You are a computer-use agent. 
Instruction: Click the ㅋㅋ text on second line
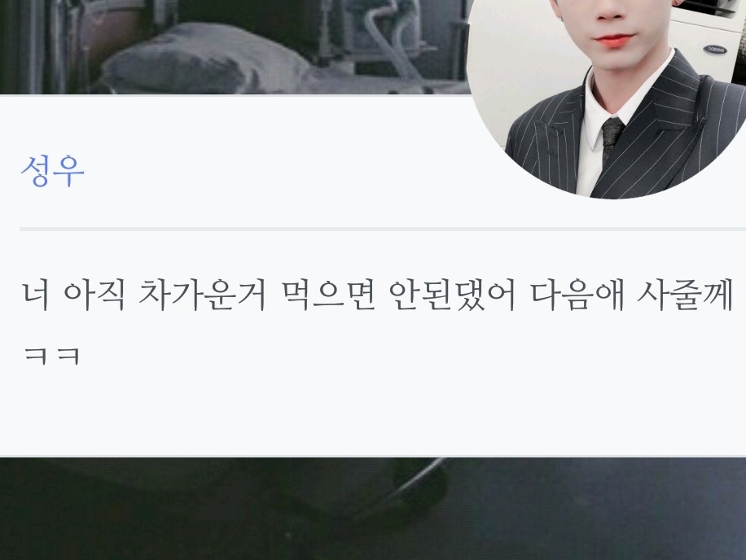51,356
